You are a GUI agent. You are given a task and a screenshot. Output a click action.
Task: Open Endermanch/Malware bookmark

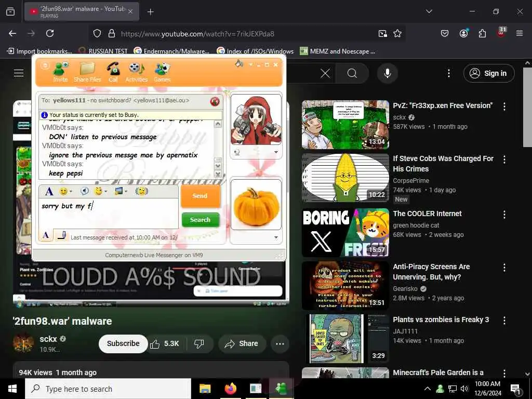click(x=171, y=51)
